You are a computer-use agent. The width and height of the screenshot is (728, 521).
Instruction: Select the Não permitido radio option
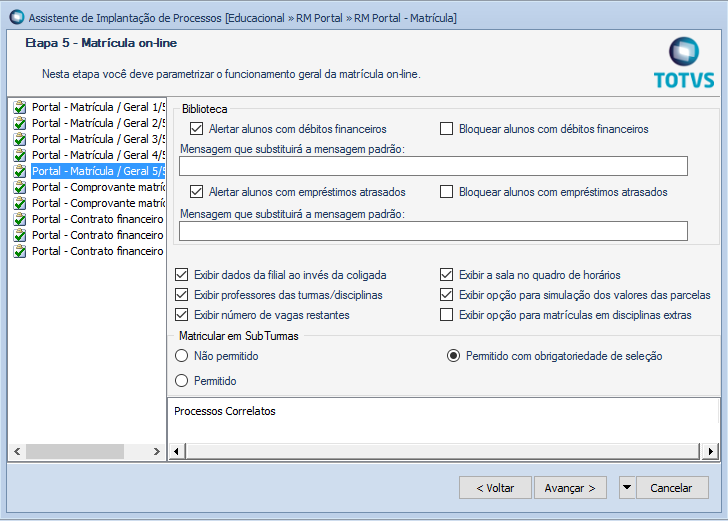(x=182, y=356)
